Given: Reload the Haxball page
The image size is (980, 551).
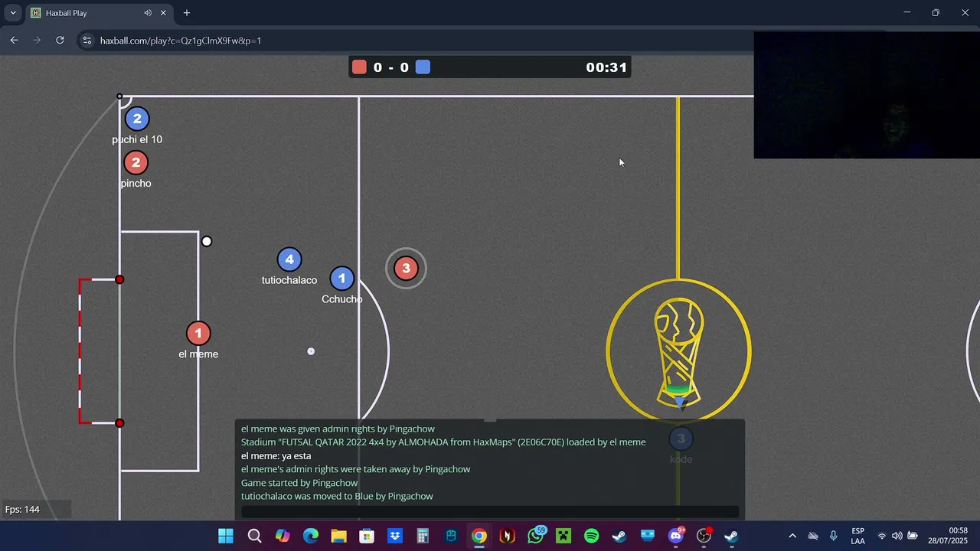Looking at the screenshot, I should click(x=60, y=40).
